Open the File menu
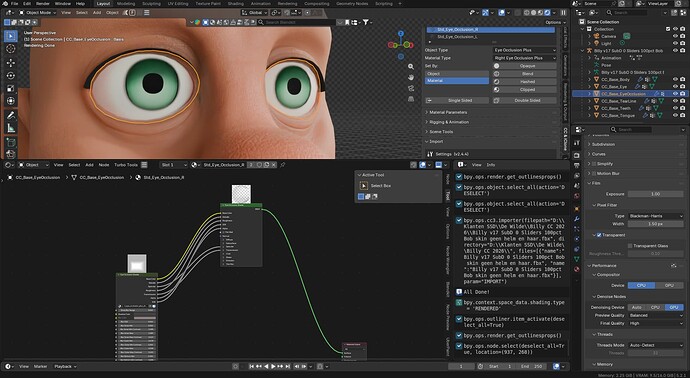690x378 pixels. (15, 4)
